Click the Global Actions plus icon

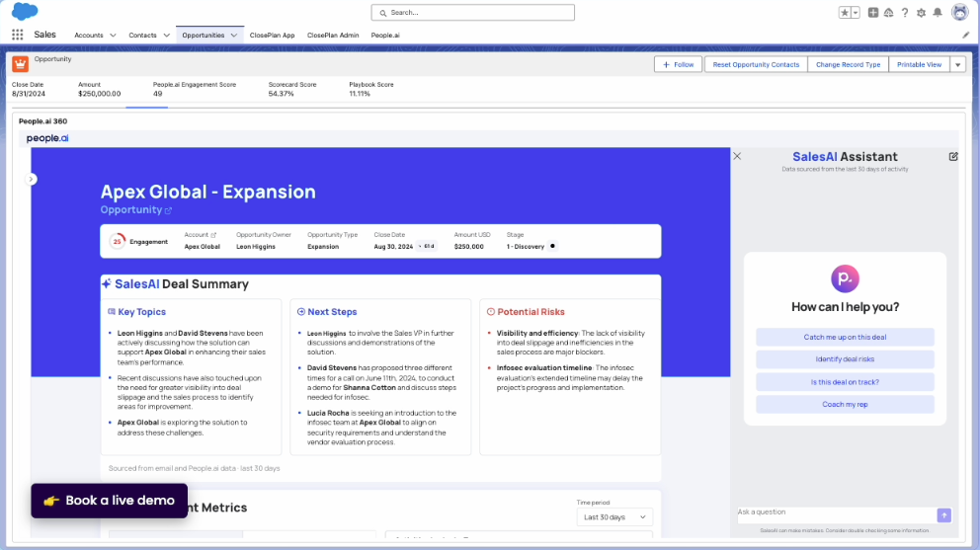pyautogui.click(x=873, y=13)
